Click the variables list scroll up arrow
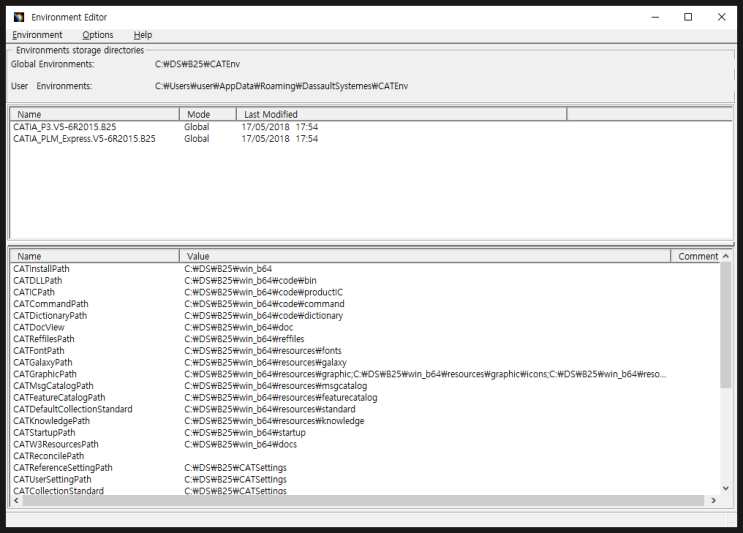 [x=725, y=256]
